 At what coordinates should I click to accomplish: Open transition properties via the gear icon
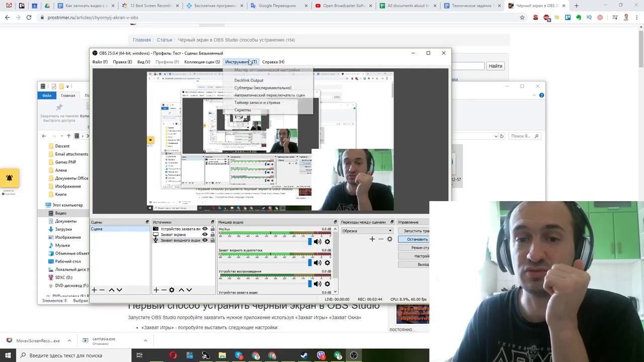[389, 239]
